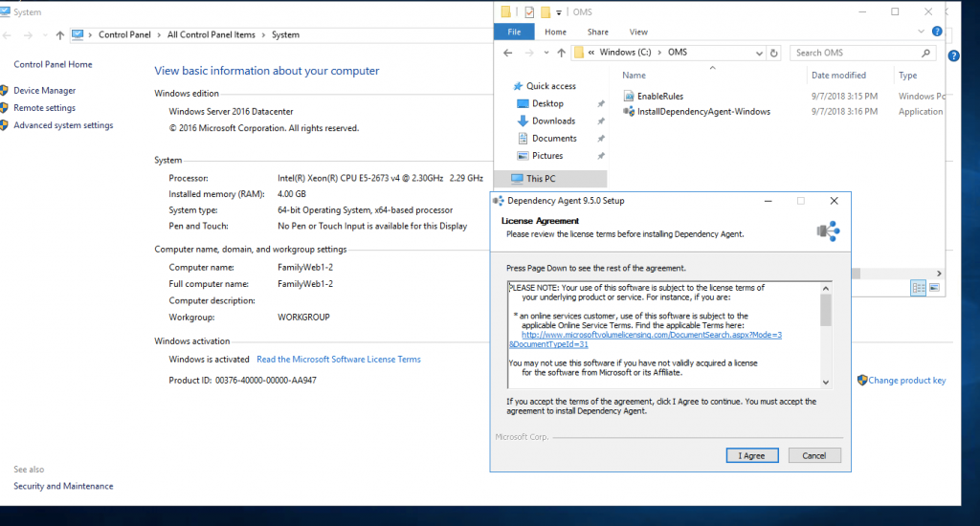Click the InstallDependencyAgent-Windows file icon

(629, 111)
